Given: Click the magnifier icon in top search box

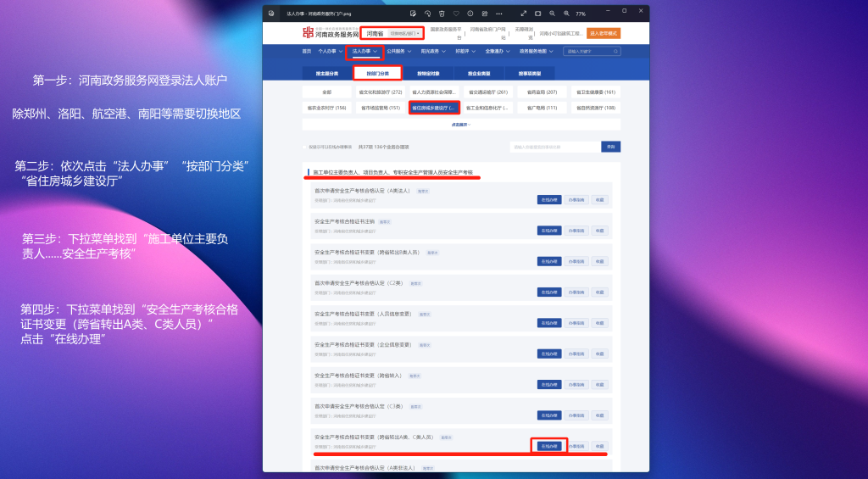Looking at the screenshot, I should (x=615, y=51).
